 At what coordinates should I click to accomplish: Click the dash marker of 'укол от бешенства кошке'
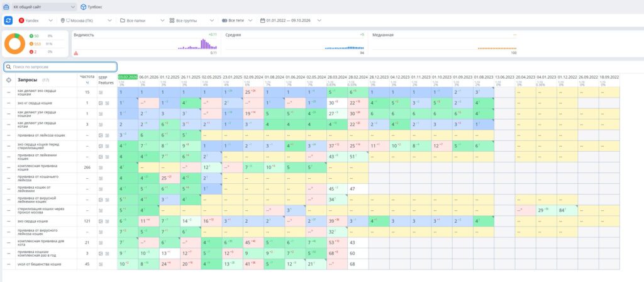click(x=9, y=264)
